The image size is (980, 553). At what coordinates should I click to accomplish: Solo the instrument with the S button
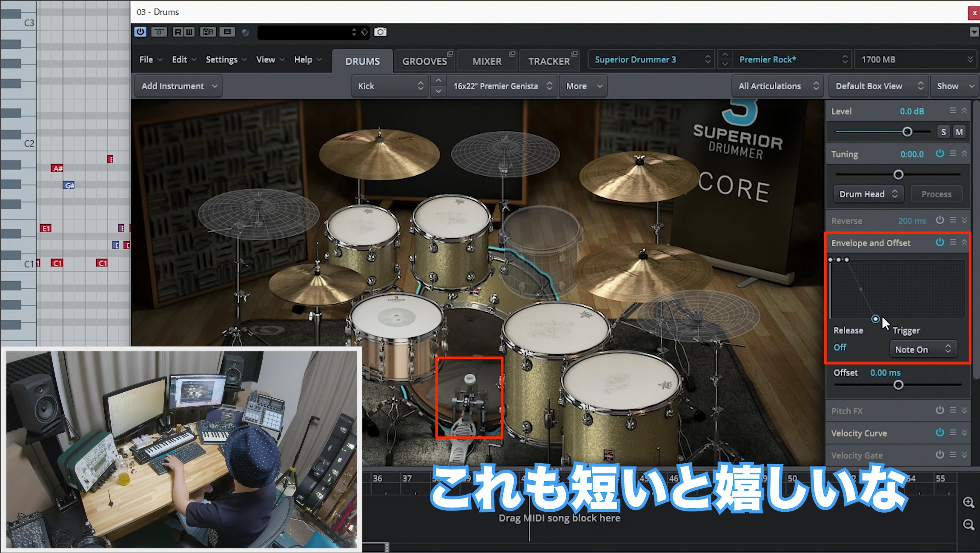point(943,132)
